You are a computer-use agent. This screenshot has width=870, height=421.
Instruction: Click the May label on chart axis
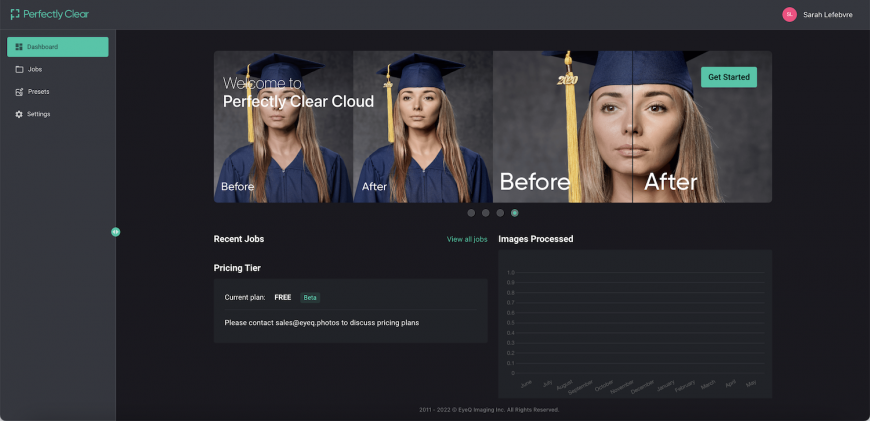[x=751, y=383]
